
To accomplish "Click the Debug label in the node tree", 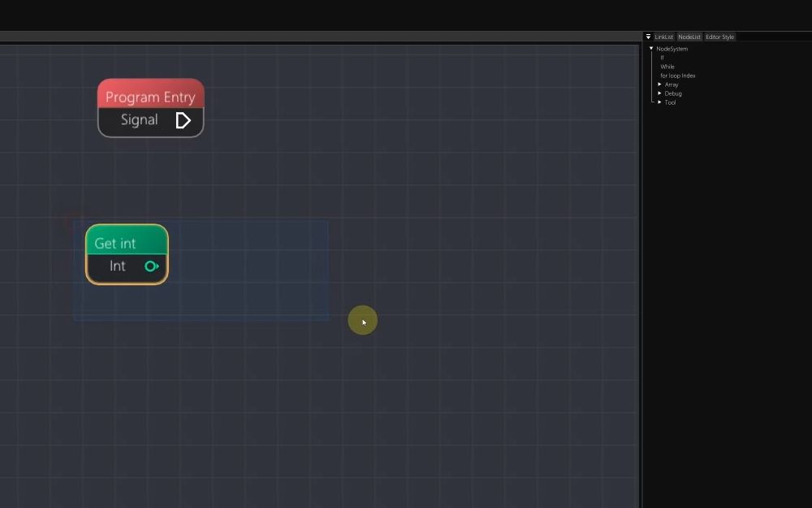I will click(672, 93).
